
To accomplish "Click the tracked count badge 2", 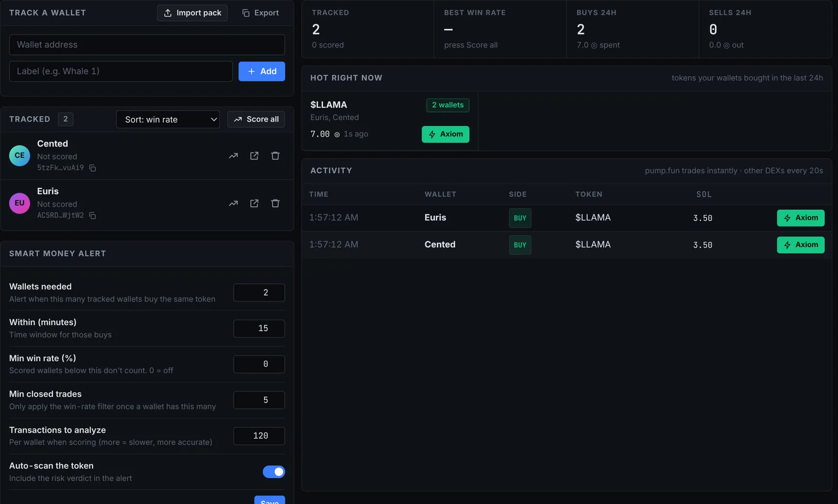I will 65,119.
